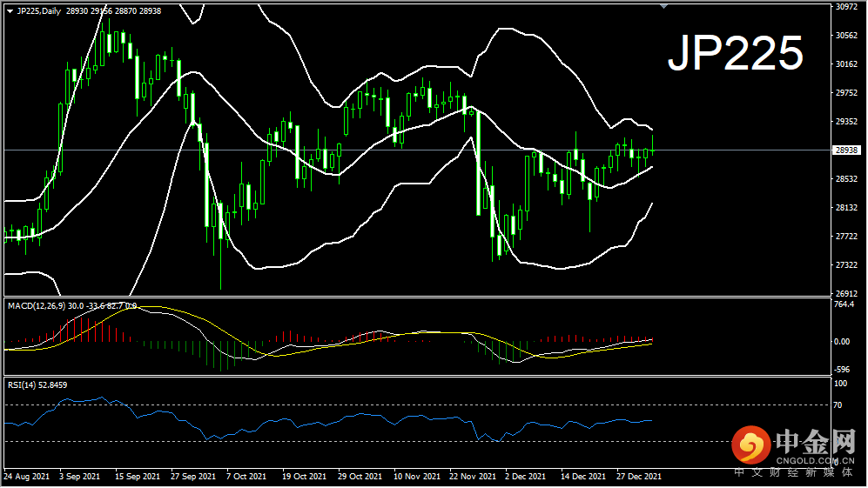
Task: Click the price scale value 30972
Action: click(x=846, y=7)
